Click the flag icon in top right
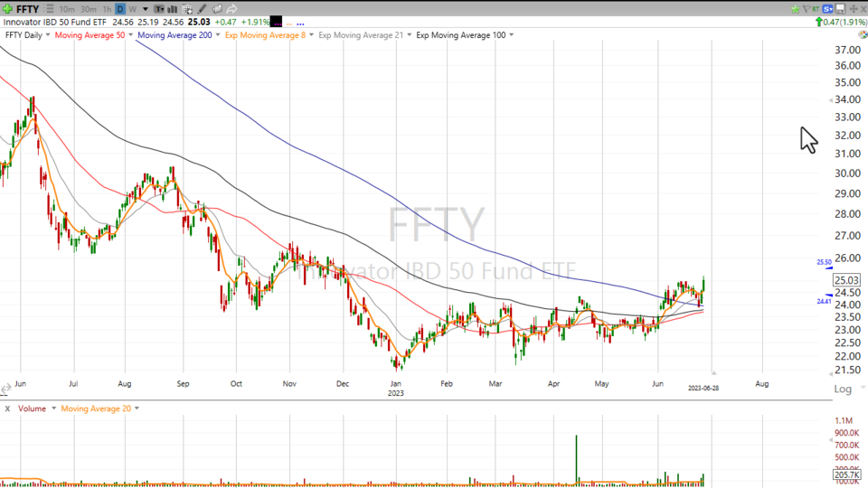The width and height of the screenshot is (868, 488). [x=807, y=9]
